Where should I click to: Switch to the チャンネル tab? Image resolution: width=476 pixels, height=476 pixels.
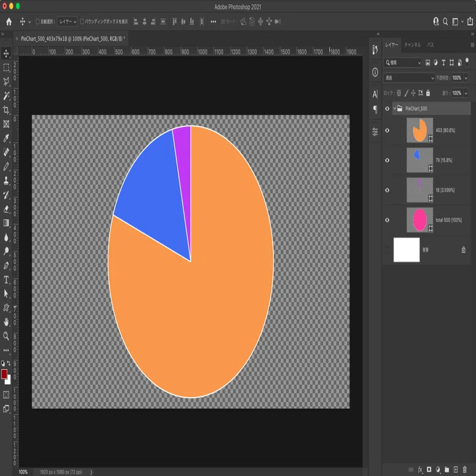pos(412,45)
